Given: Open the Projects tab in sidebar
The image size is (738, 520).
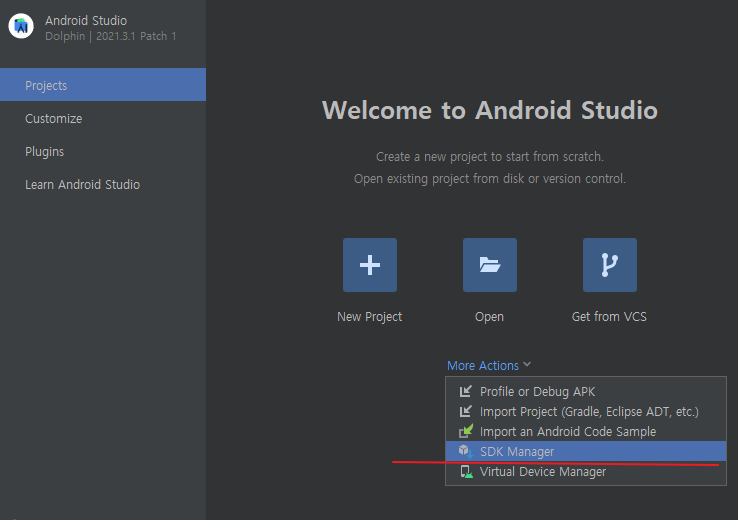Looking at the screenshot, I should point(103,85).
